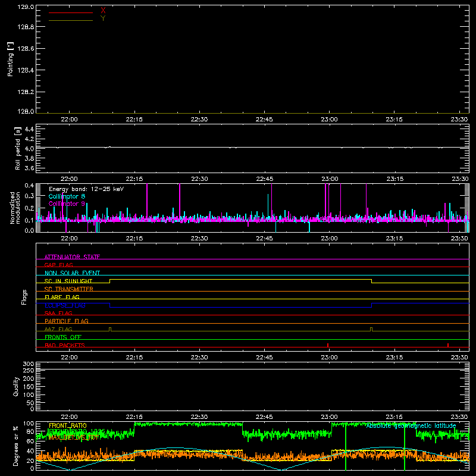Click the BAD_PACKETS red marker near 23:27
476x476 pixels.
448,345
